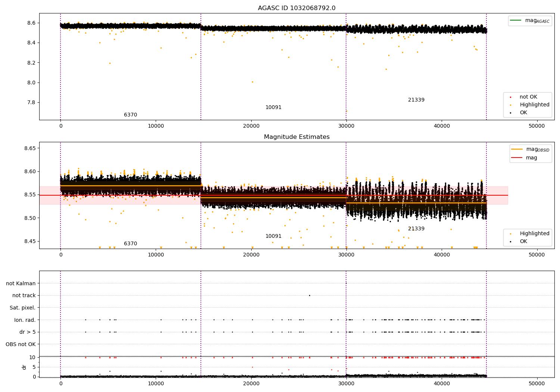Click the mag OBSID legend label
Viewport: 560px width, 392px height.
(x=538, y=149)
